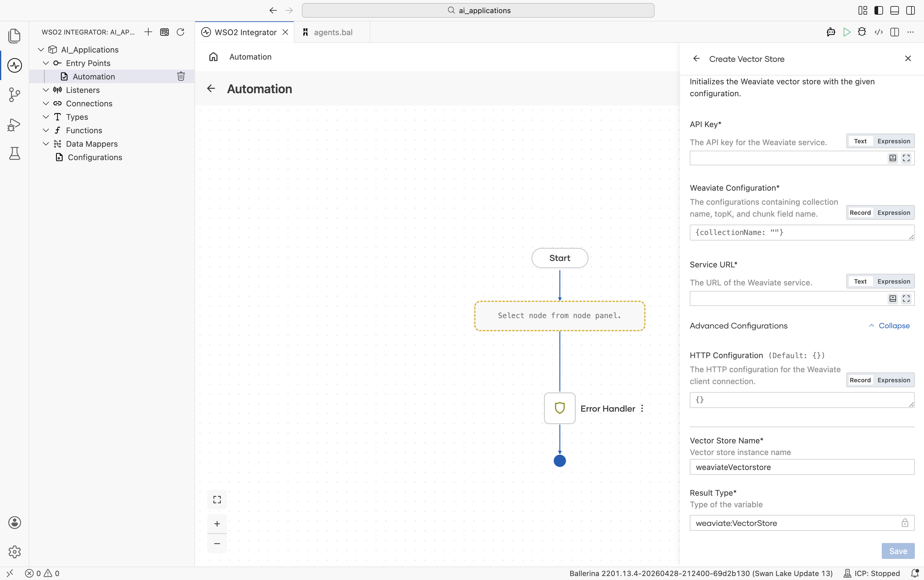Open the Accounts icon in activity bar
Screen dimensions: 924x580
pyautogui.click(x=15, y=523)
